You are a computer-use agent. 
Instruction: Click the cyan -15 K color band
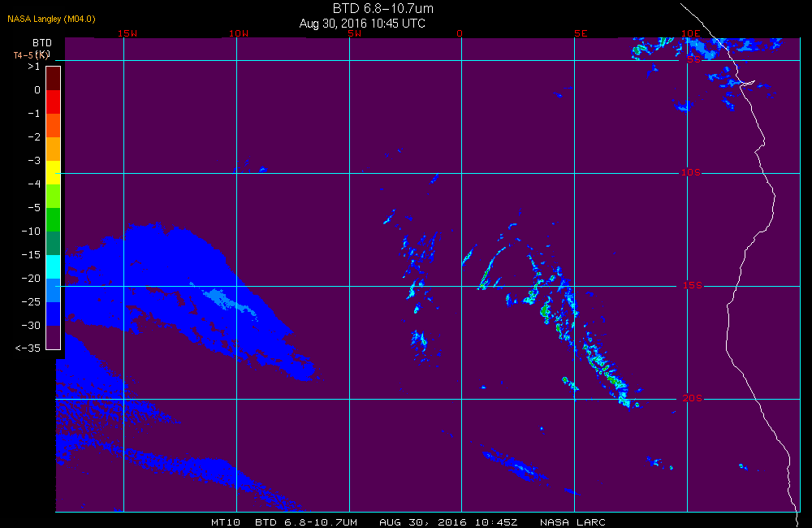[x=54, y=267]
